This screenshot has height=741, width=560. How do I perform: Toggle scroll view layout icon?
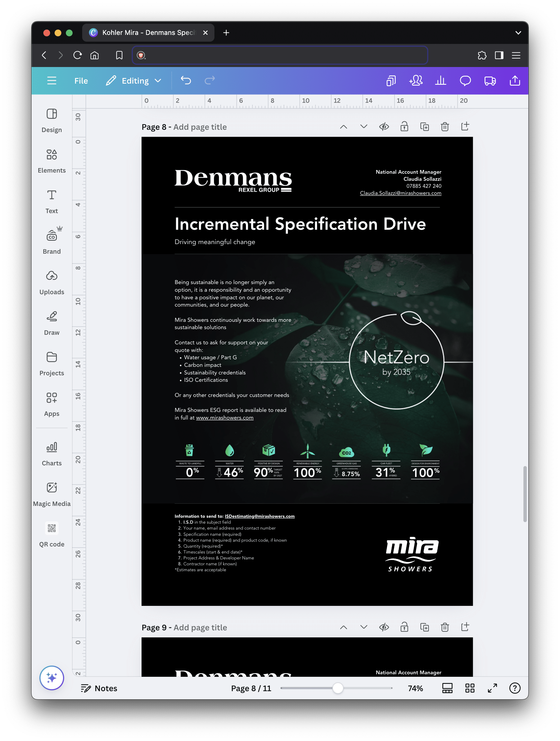point(447,688)
